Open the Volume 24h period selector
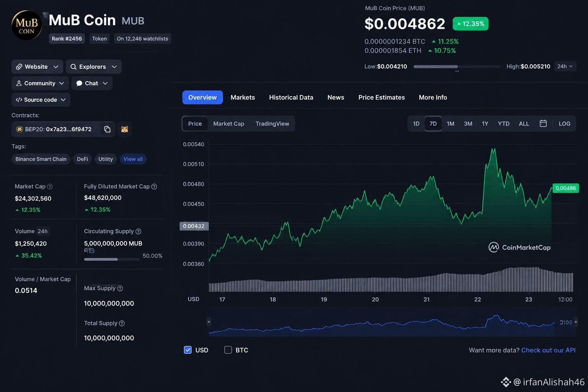This screenshot has height=392, width=588. 42,231
